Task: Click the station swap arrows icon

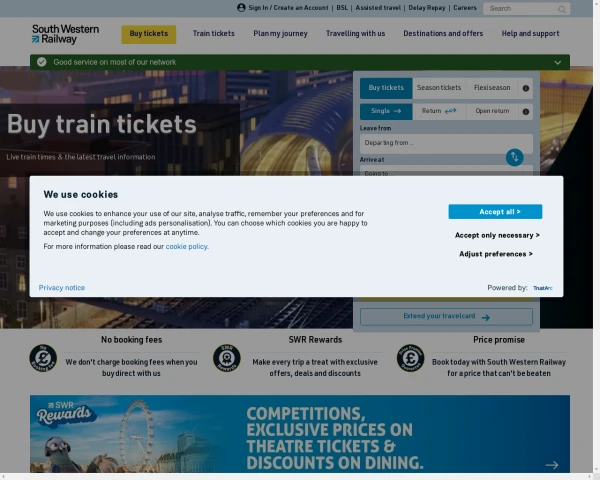Action: (514, 157)
